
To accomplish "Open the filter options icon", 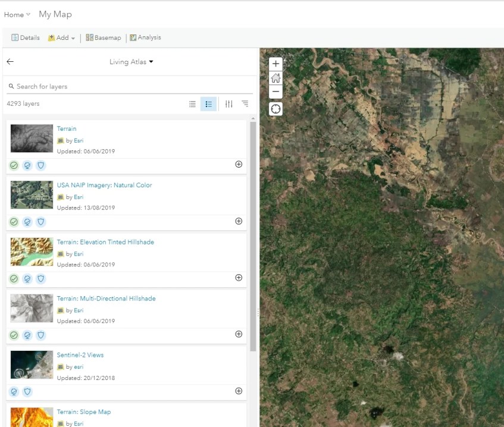I will pyautogui.click(x=229, y=104).
